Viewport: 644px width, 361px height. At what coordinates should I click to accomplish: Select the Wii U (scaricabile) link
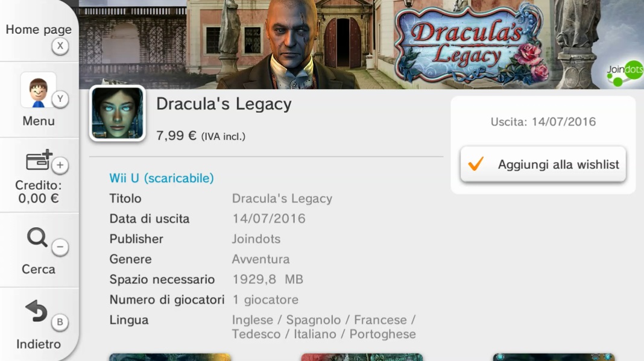(x=162, y=178)
